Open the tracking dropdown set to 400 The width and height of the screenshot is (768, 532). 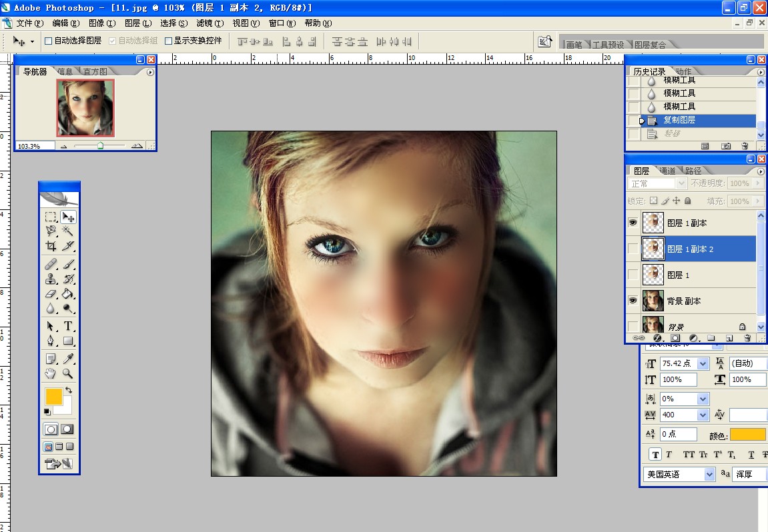coord(703,415)
